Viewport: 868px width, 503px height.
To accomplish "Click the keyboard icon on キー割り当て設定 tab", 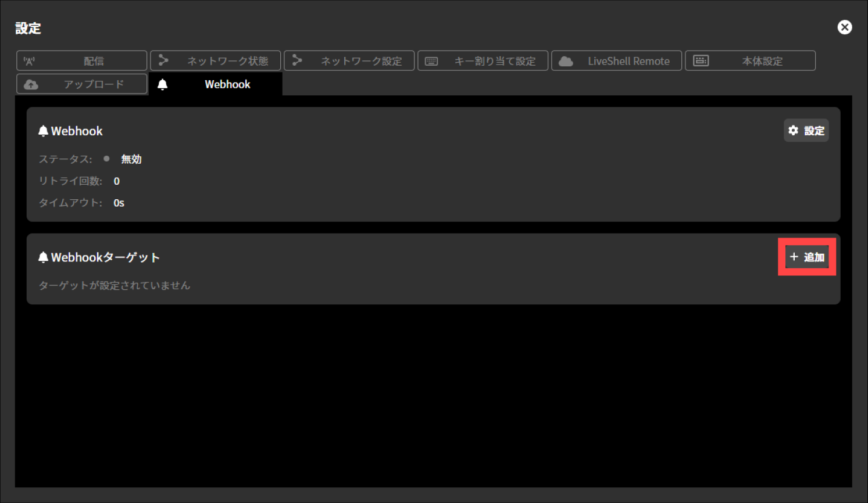I will pos(431,60).
